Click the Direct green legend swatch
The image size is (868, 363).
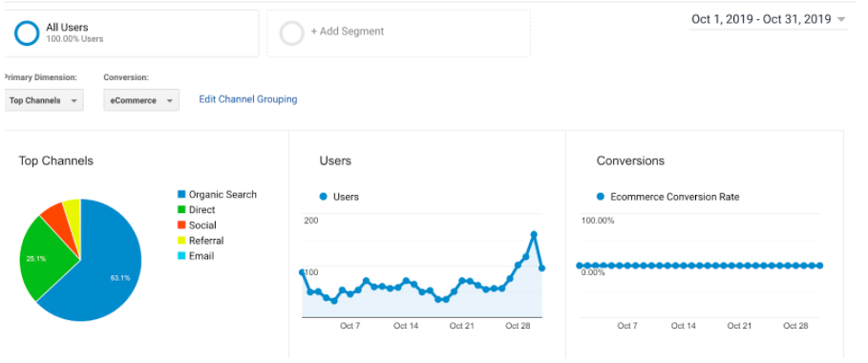click(x=181, y=210)
